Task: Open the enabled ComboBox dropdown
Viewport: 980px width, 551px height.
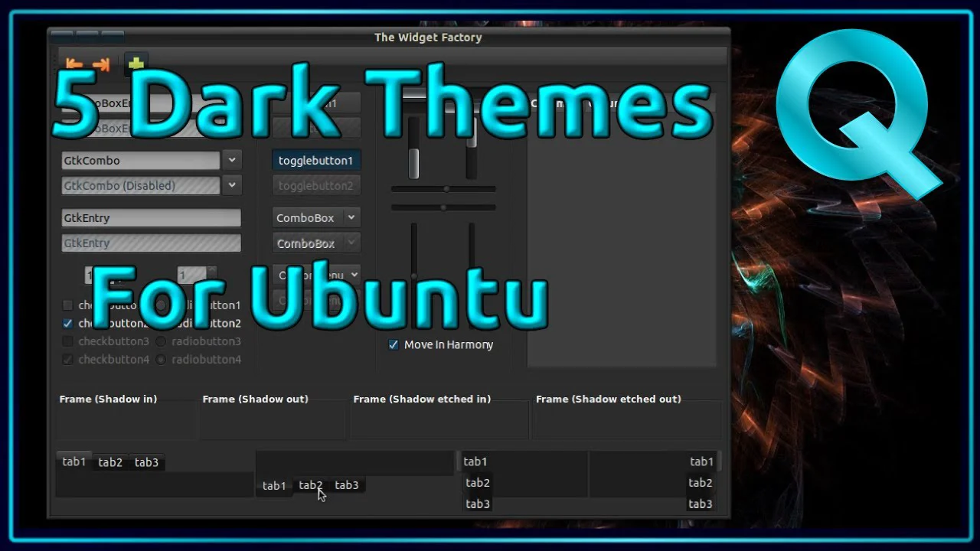Action: click(316, 218)
